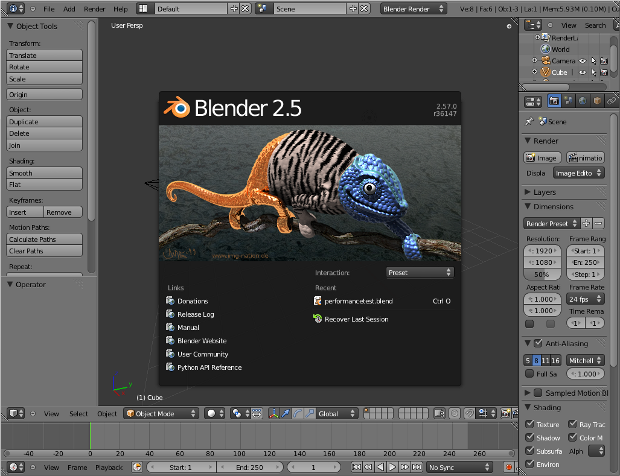The image size is (620, 476).
Task: Click the info editor type icon
Action: (16, 8)
